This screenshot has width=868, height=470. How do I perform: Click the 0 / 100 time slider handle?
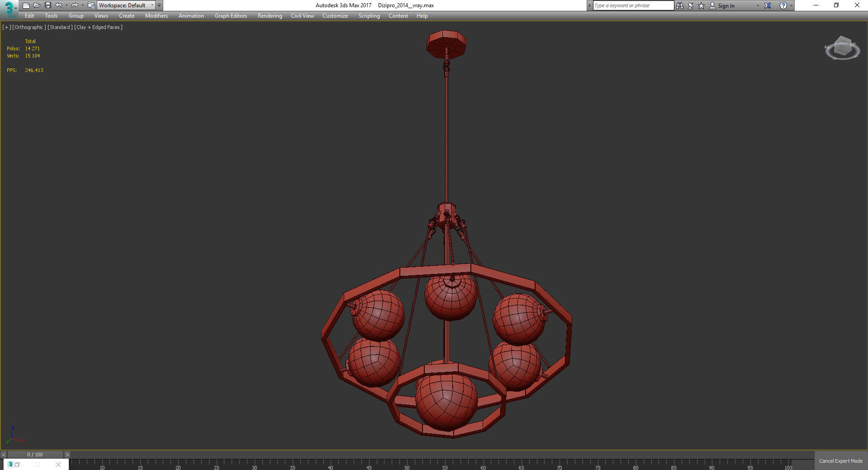coord(35,455)
